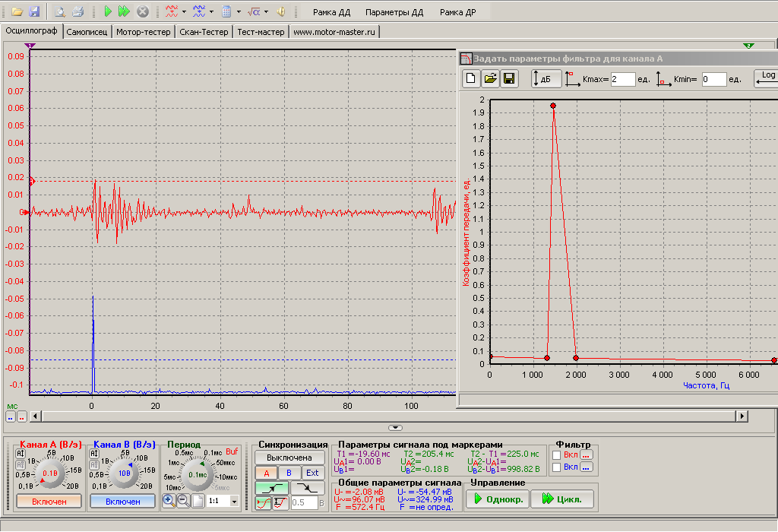Image resolution: width=778 pixels, height=532 pixels.
Task: Select the filter curve point at 2000 Hz
Action: pyautogui.click(x=576, y=358)
